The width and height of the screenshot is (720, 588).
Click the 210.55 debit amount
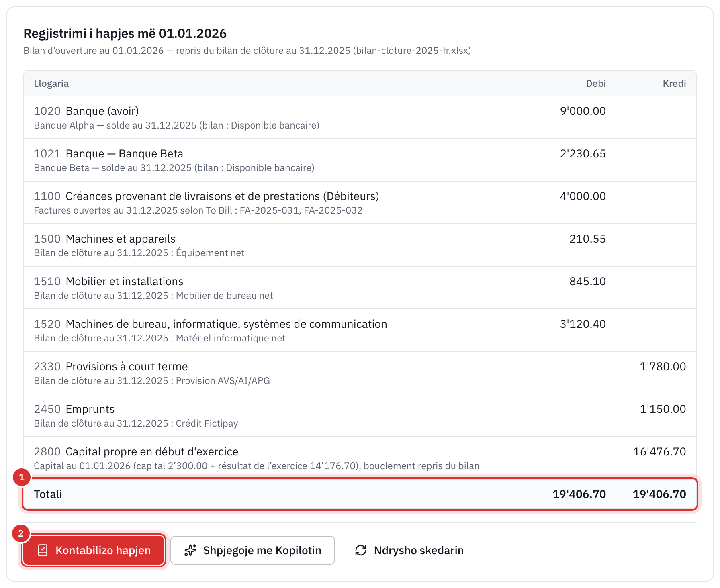click(588, 239)
